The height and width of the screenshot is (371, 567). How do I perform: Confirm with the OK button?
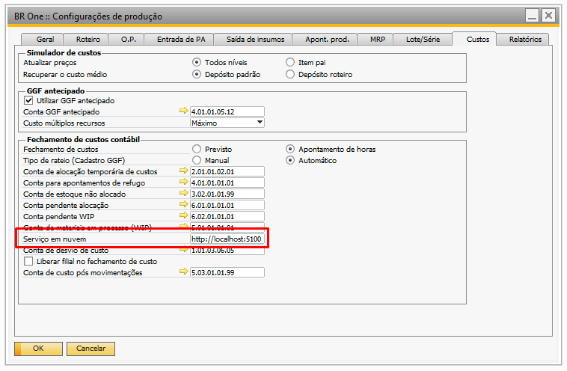coord(38,349)
